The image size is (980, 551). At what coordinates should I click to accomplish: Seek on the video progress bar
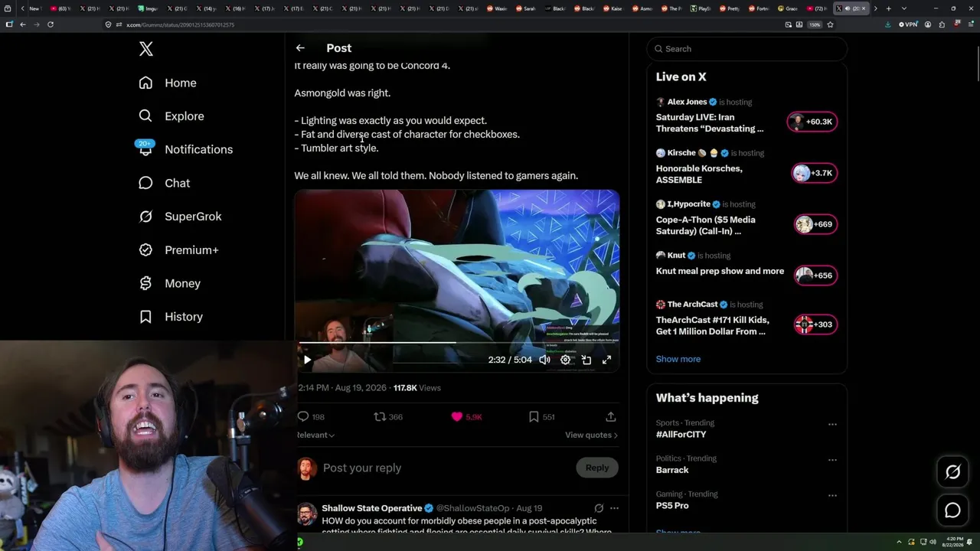[x=457, y=343]
